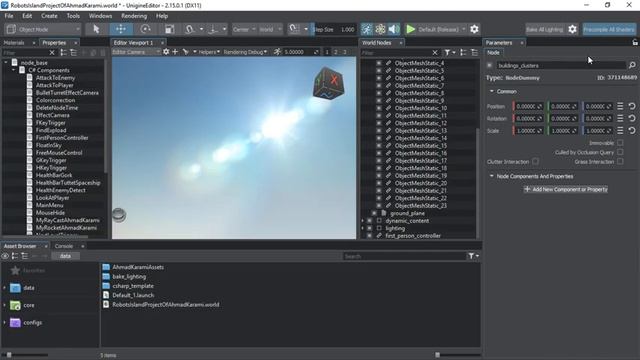Image resolution: width=640 pixels, height=360 pixels.
Task: Open run settings gear beside Default (Release)
Action: coord(474,29)
